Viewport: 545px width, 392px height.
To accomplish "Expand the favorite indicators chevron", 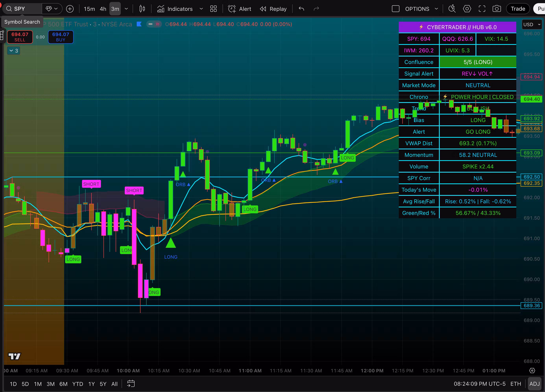I will coord(201,9).
